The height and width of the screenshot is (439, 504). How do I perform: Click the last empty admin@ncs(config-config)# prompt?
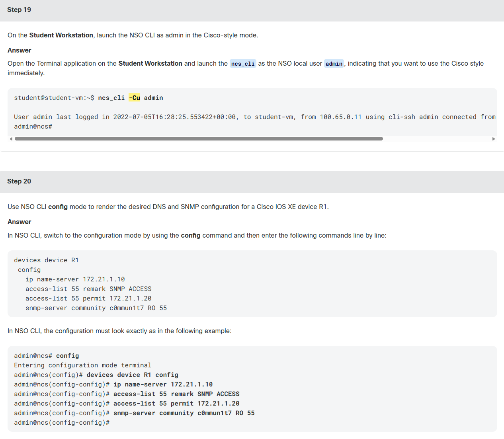(x=62, y=423)
